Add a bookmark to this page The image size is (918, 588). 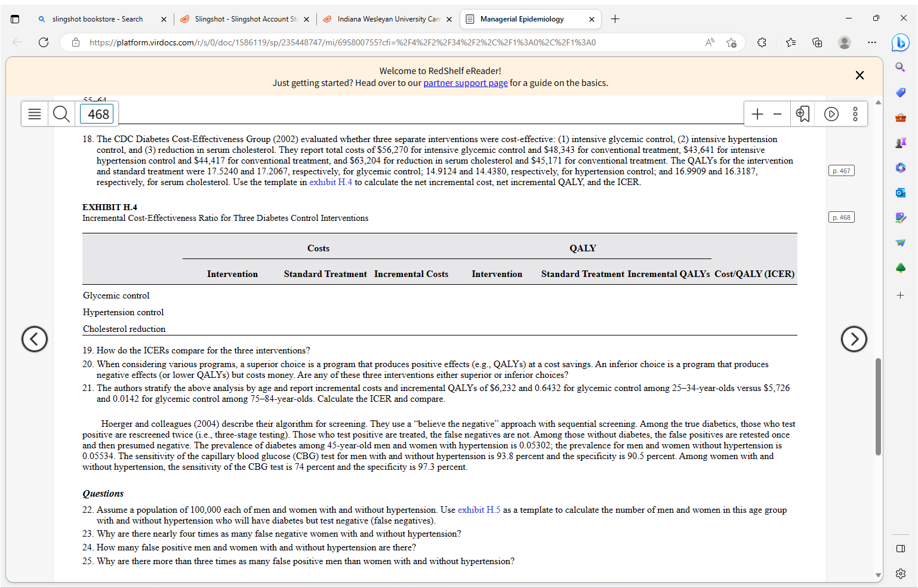(803, 114)
